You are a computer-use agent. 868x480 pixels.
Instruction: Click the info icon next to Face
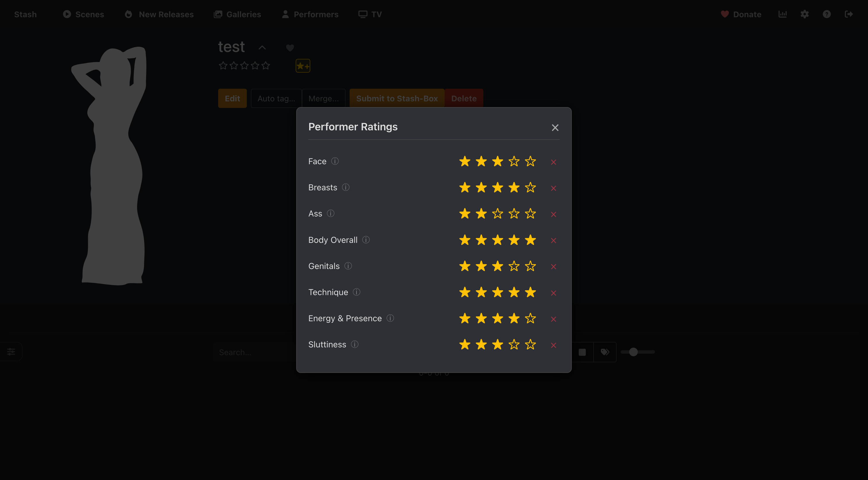(x=335, y=161)
